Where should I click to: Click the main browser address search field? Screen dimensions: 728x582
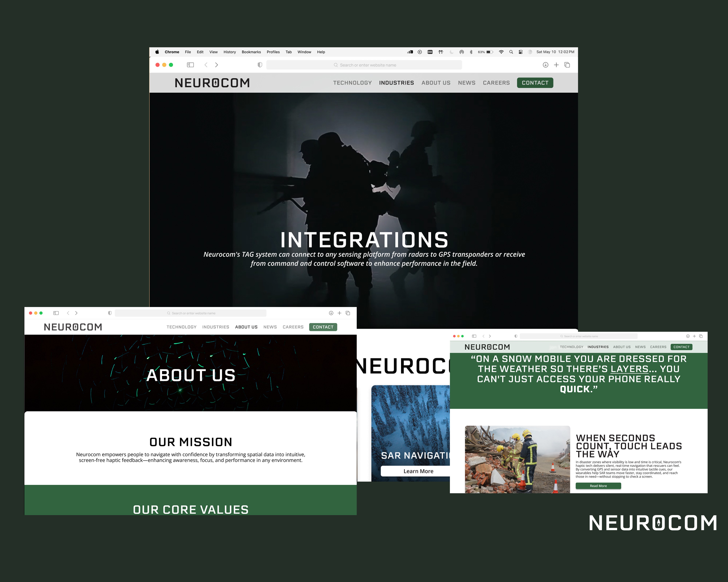coord(364,65)
